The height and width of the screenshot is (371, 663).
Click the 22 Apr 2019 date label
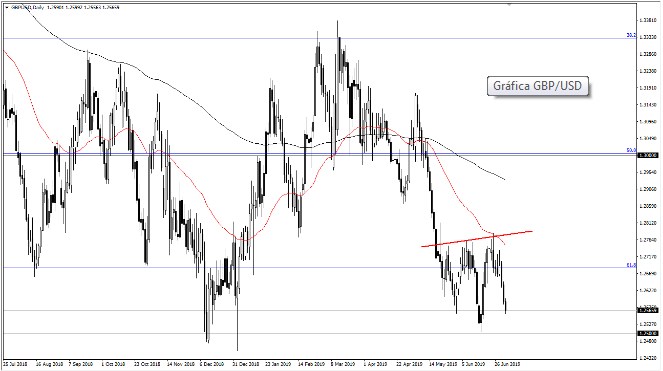[x=410, y=364]
